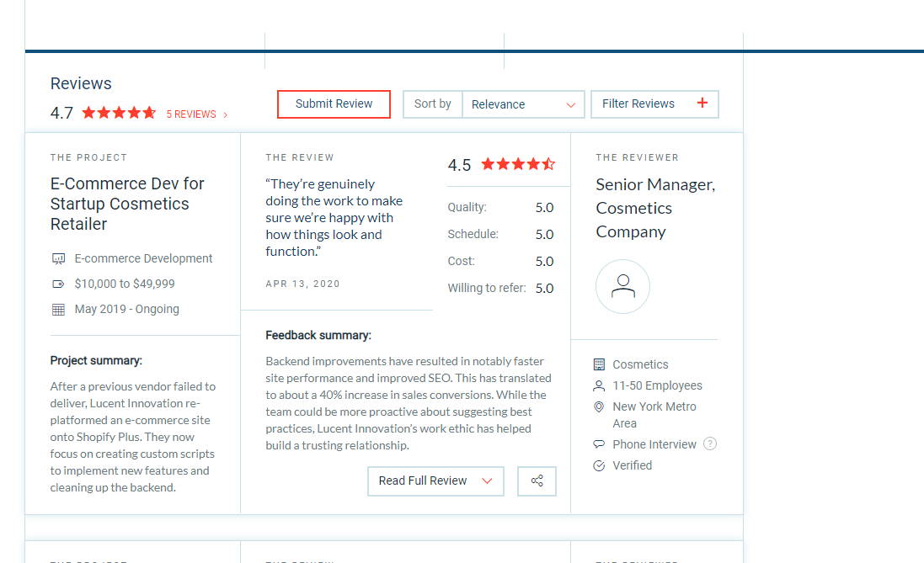Screen dimensions: 924x563
Task: Click the Reviews section heading
Action: [81, 83]
